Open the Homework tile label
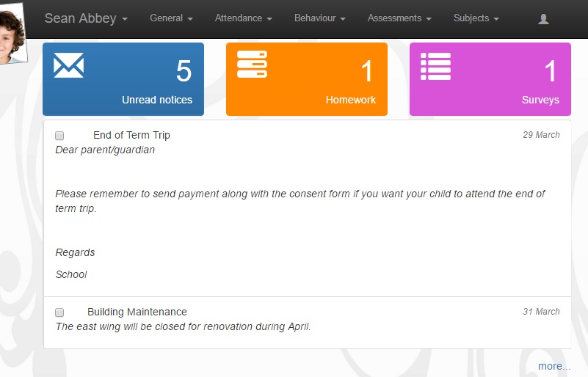This screenshot has width=588, height=377. point(351,100)
